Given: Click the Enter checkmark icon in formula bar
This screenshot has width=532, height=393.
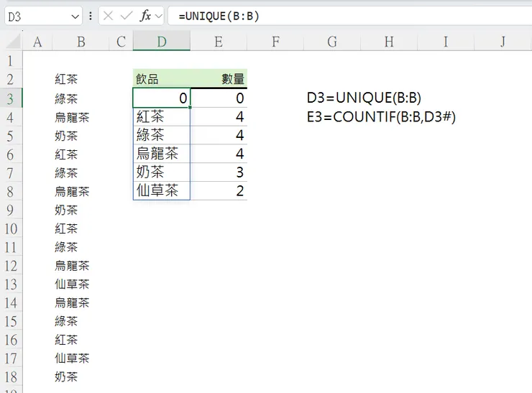Looking at the screenshot, I should point(127,16).
